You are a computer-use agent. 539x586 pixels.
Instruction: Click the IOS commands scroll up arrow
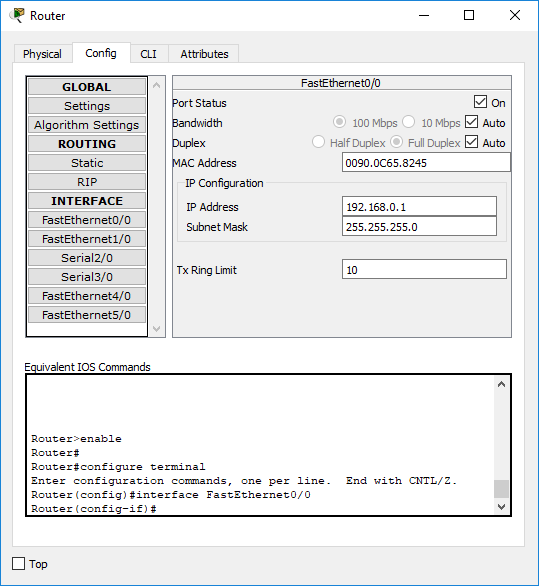coord(502,385)
